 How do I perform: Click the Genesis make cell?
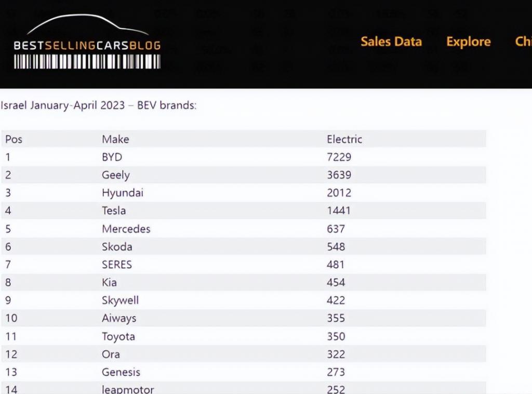tap(121, 372)
